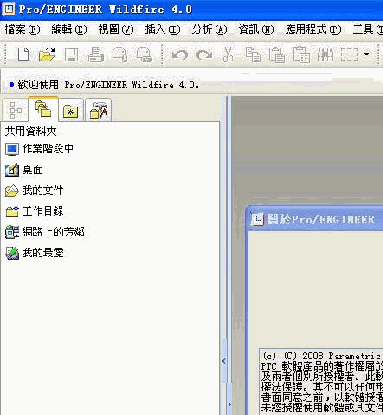Click the Paste clipboard icon

coord(277,55)
